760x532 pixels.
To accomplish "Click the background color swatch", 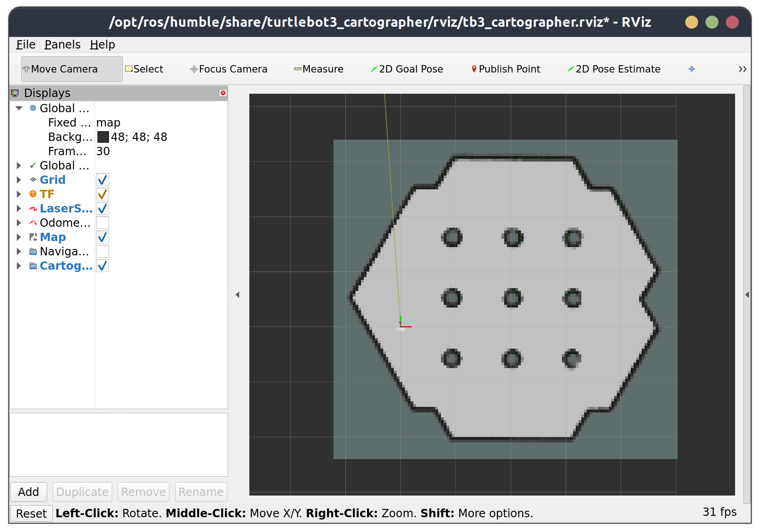I will click(103, 137).
